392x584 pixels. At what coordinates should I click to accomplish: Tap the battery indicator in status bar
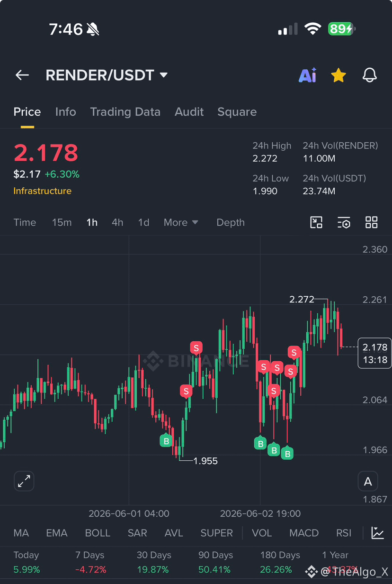point(341,29)
